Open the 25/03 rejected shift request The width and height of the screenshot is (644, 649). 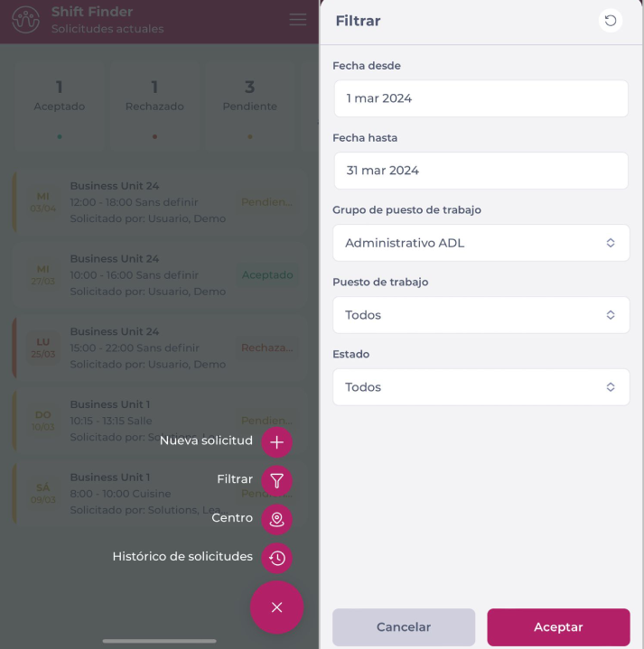coord(160,348)
